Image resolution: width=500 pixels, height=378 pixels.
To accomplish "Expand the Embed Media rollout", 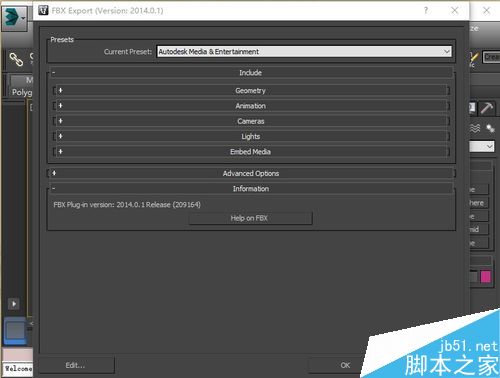I will [251, 152].
